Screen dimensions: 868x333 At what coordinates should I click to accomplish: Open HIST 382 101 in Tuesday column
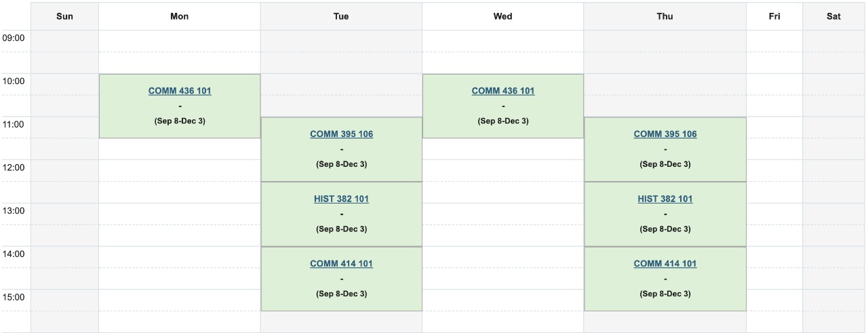pyautogui.click(x=341, y=199)
